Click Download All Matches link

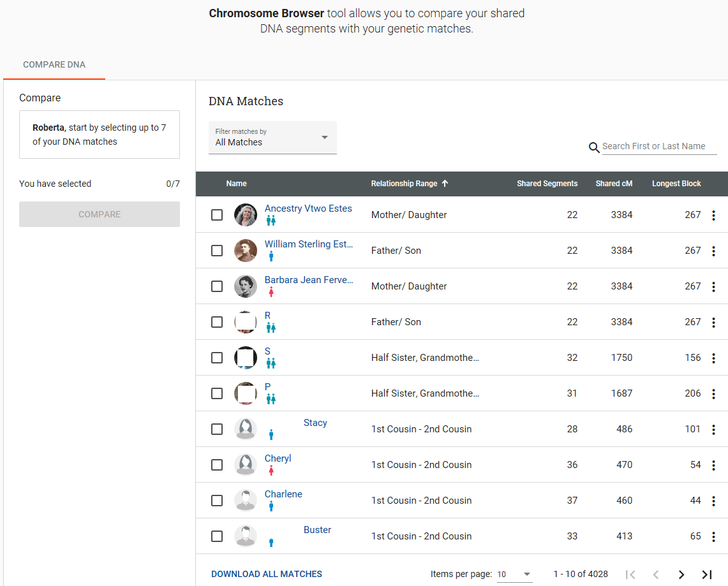(x=267, y=574)
